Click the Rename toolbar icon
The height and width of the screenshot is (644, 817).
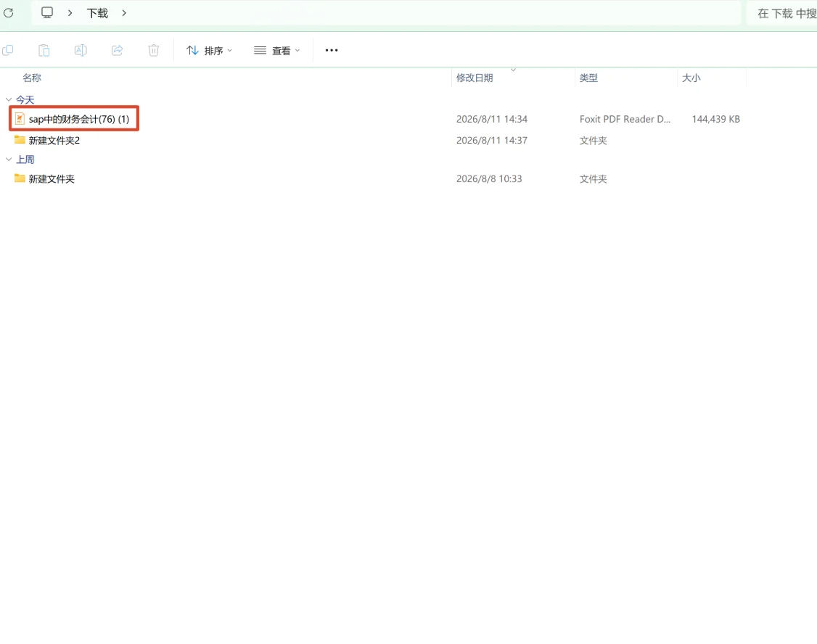(x=81, y=51)
